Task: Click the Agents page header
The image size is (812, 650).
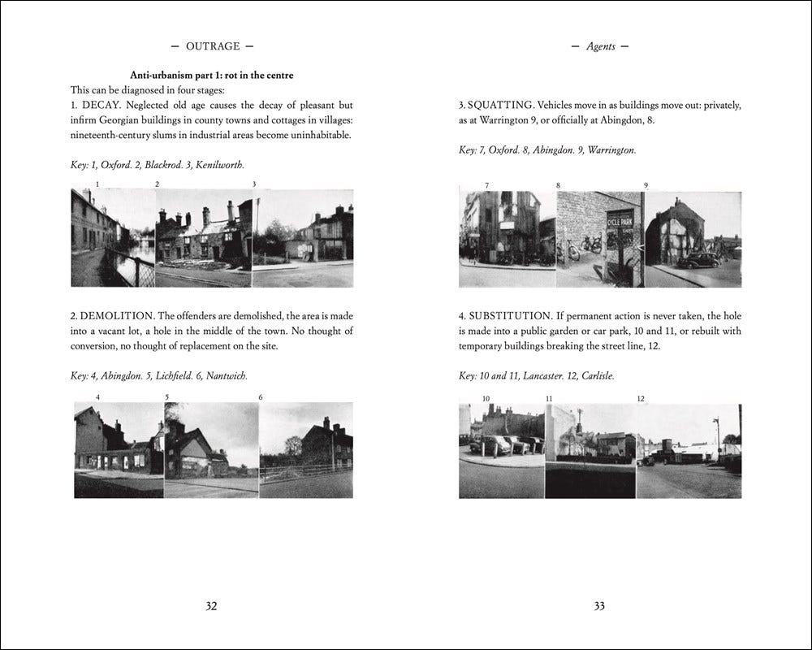Action: 600,46
